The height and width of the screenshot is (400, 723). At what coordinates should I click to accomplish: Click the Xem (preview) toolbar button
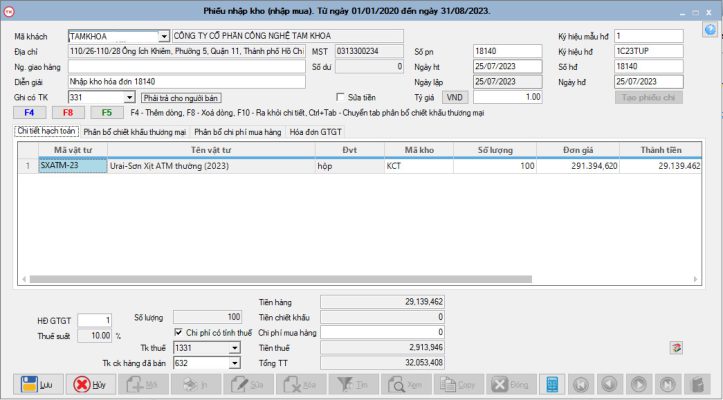click(406, 384)
